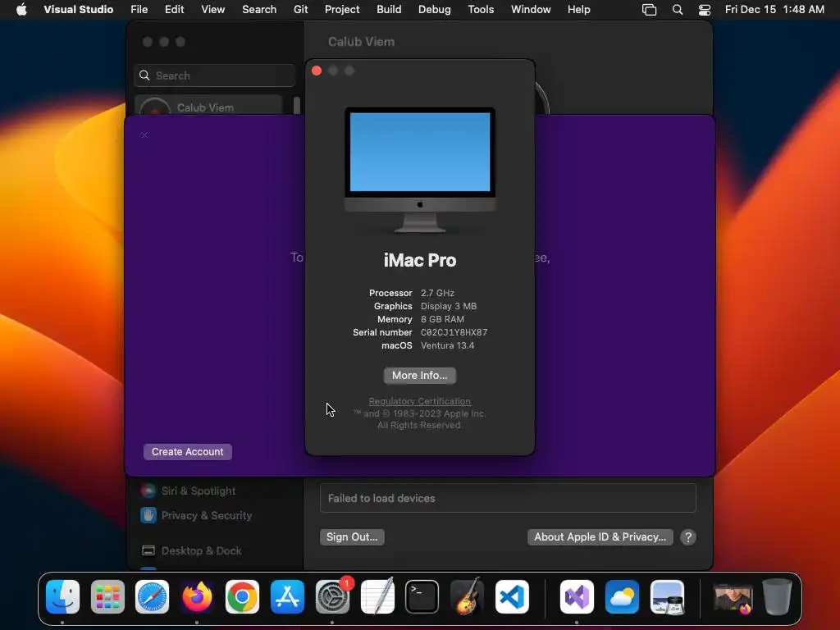Select the Calub Viem account in the sidebar
The image size is (840, 630).
pos(209,106)
